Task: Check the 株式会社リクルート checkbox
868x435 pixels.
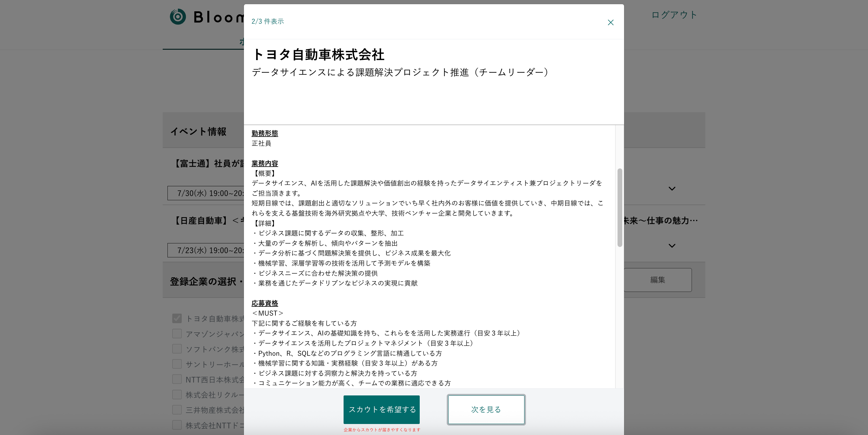Action: point(177,395)
